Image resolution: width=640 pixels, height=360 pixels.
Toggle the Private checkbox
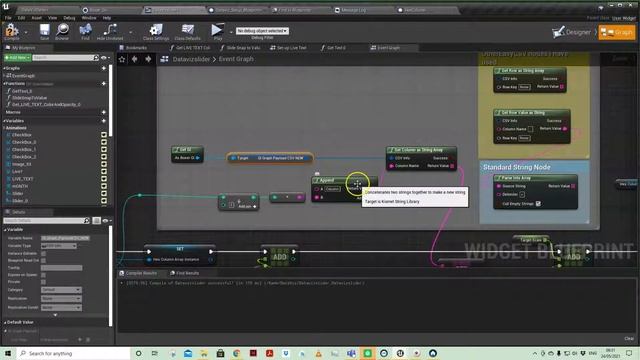(x=43, y=282)
